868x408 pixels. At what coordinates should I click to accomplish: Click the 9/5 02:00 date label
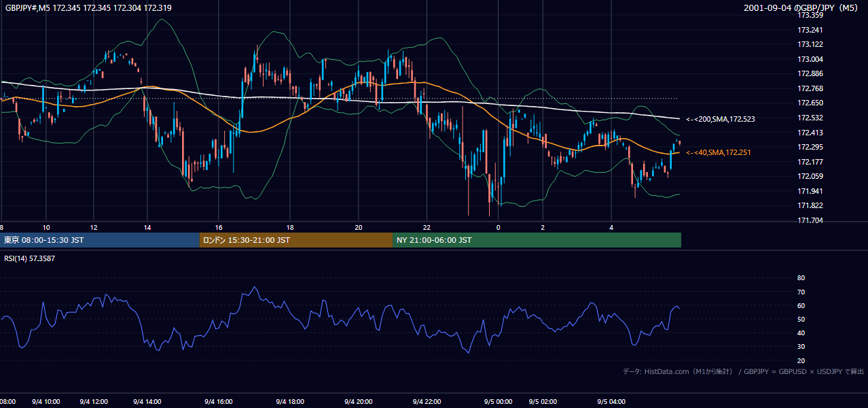click(543, 402)
